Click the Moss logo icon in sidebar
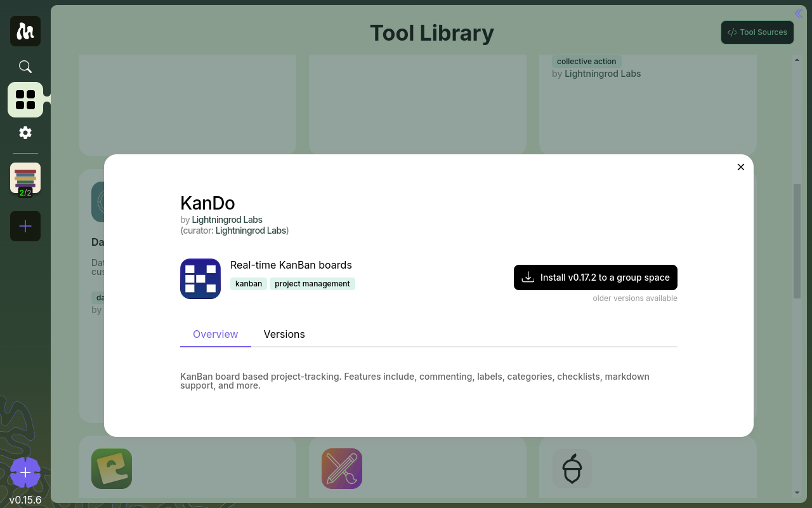 [x=25, y=31]
